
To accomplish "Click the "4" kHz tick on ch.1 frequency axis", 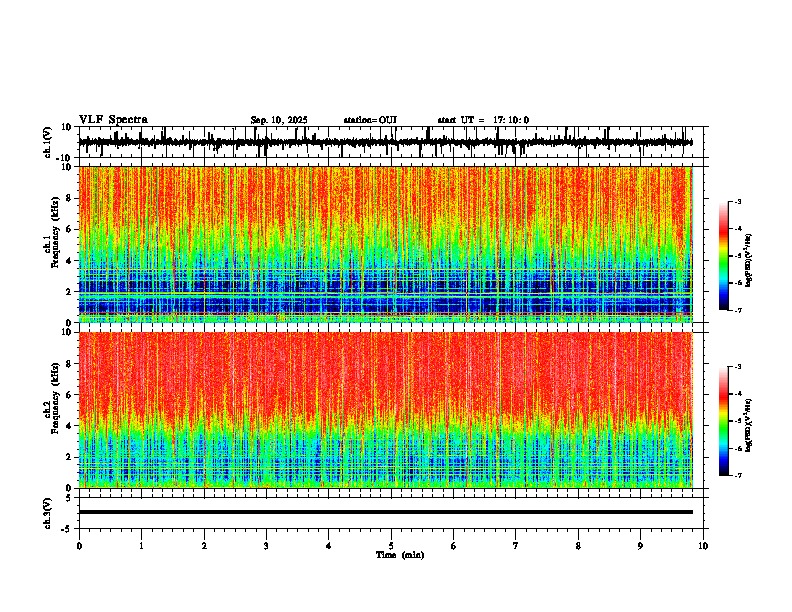I will coord(70,261).
